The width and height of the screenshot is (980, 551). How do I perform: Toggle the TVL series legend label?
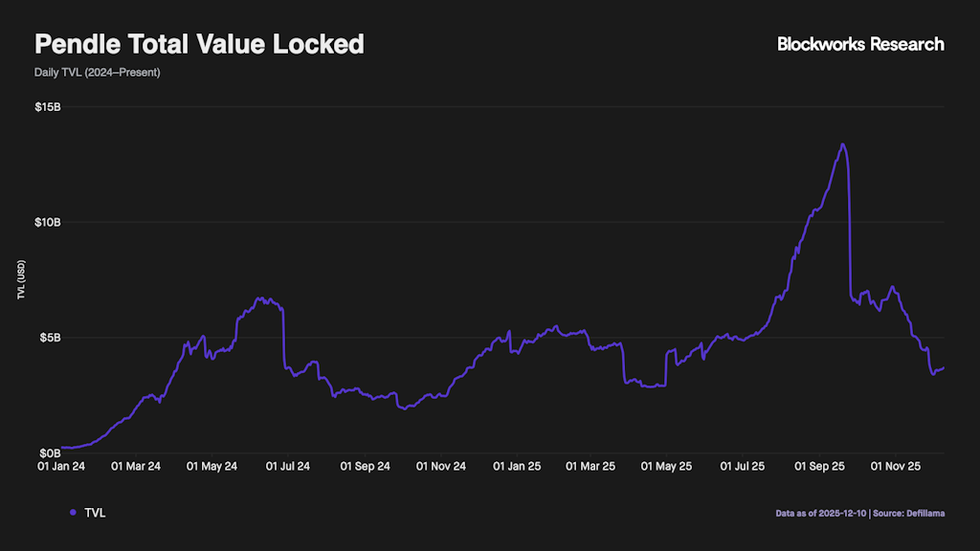[95, 514]
